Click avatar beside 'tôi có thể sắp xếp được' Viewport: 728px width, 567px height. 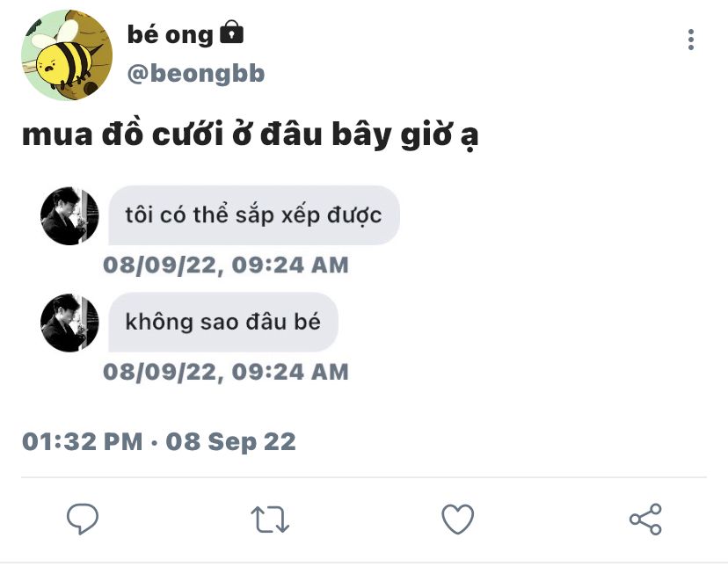pos(69,216)
